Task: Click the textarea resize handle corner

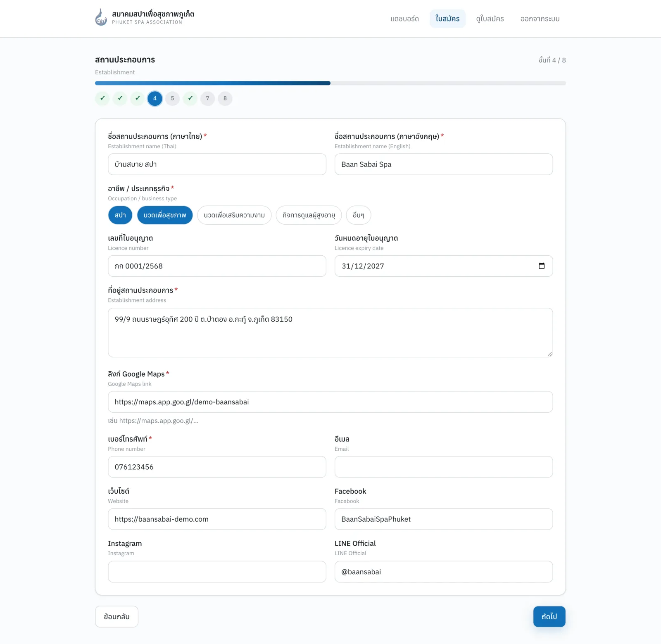Action: coord(549,354)
